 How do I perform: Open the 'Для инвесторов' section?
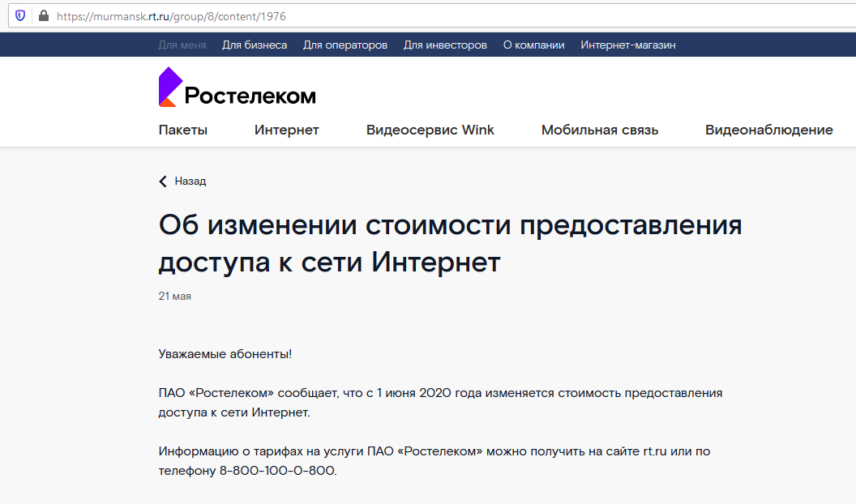coord(445,45)
